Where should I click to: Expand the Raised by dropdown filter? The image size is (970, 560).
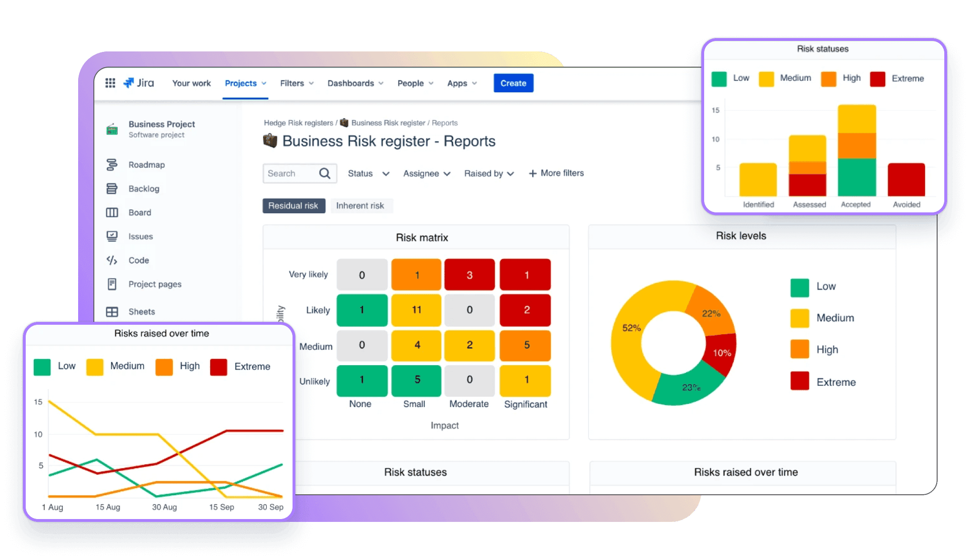point(488,173)
